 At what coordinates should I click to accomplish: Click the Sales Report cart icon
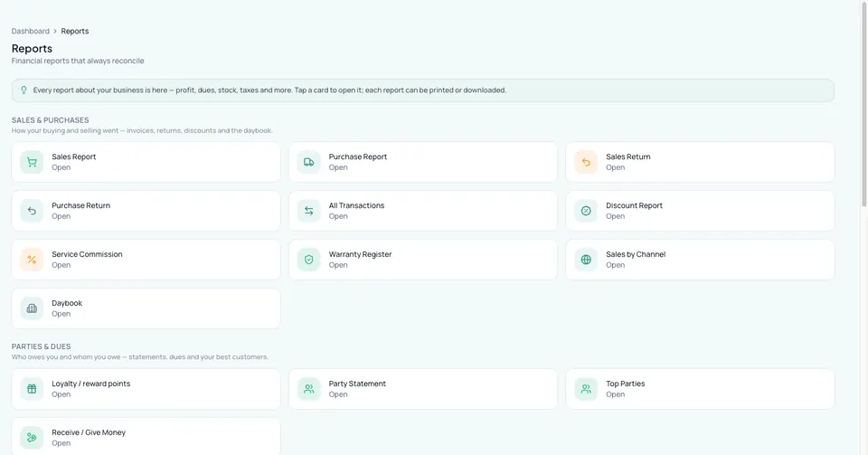(x=32, y=162)
